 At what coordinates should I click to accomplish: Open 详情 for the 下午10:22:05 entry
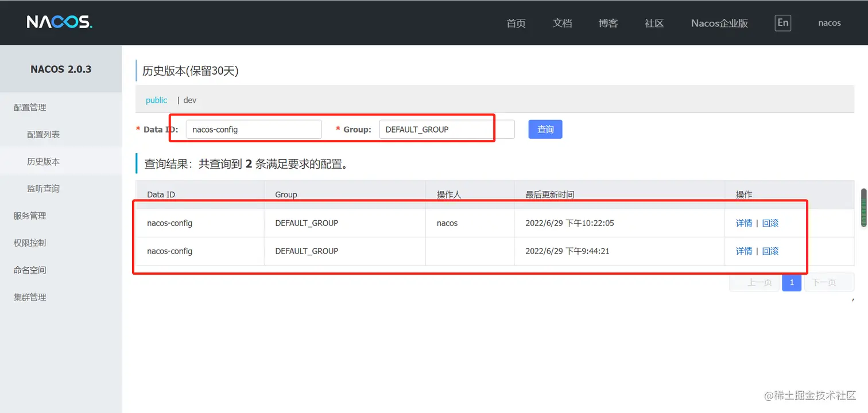[744, 223]
